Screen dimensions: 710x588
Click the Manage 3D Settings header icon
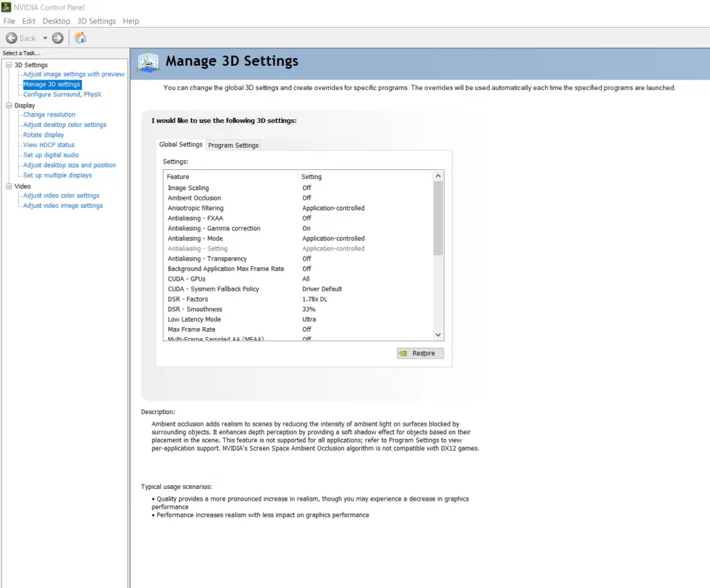pos(148,62)
